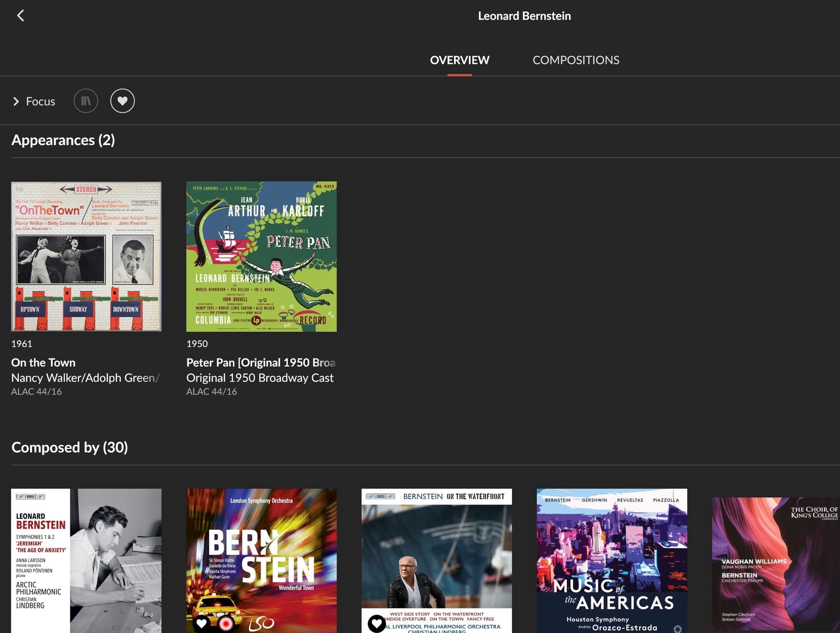Select Original 1950 Broadway Cast artist link
Viewport: 840px width, 633px height.
coord(260,378)
